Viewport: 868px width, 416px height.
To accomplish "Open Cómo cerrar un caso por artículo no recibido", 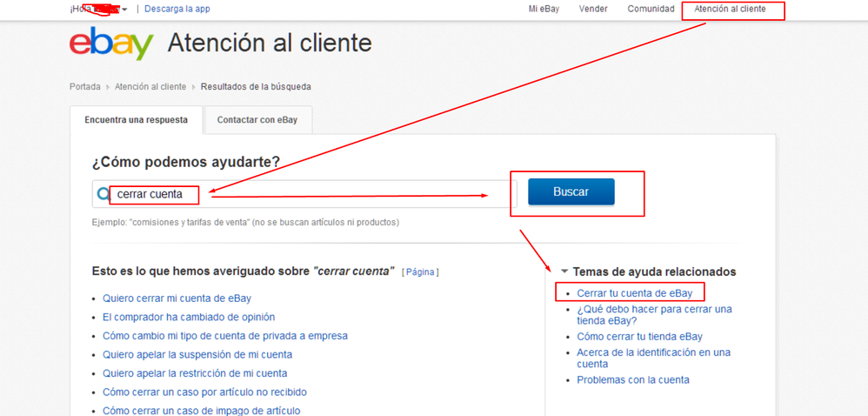I will (204, 393).
